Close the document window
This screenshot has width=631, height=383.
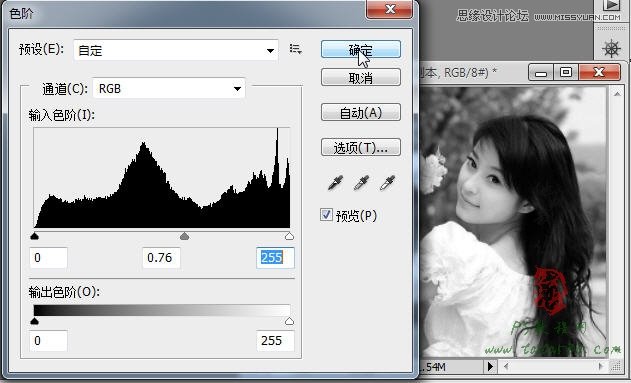coord(600,72)
